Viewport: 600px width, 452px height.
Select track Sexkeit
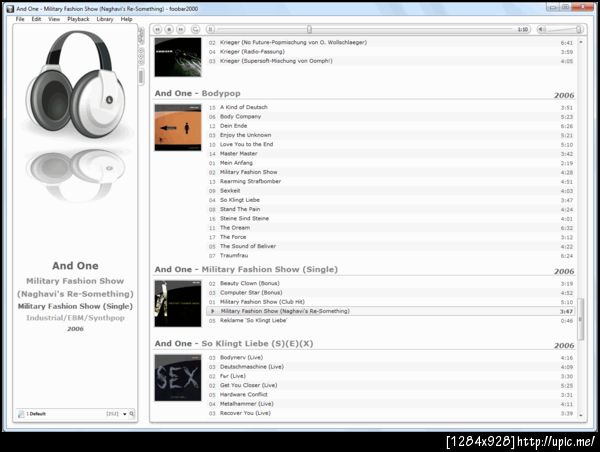390,191
